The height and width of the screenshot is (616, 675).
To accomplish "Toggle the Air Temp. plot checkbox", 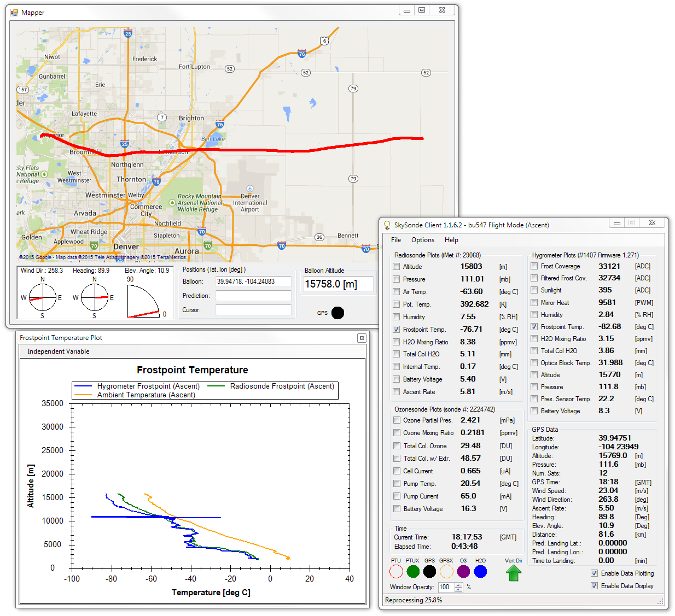I will coord(396,292).
